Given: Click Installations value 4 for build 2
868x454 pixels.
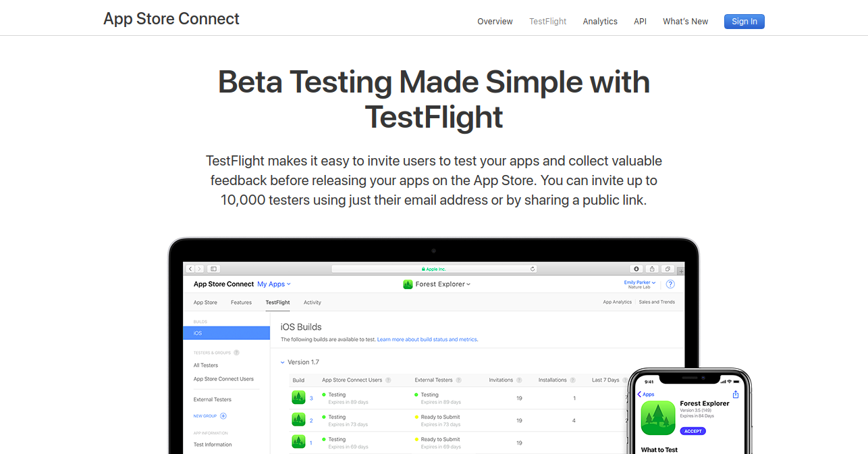Looking at the screenshot, I should 574,420.
